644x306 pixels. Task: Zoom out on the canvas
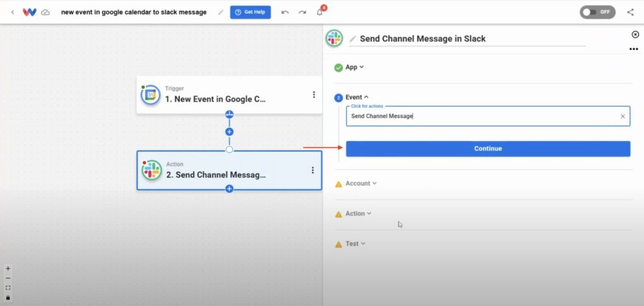click(x=8, y=278)
